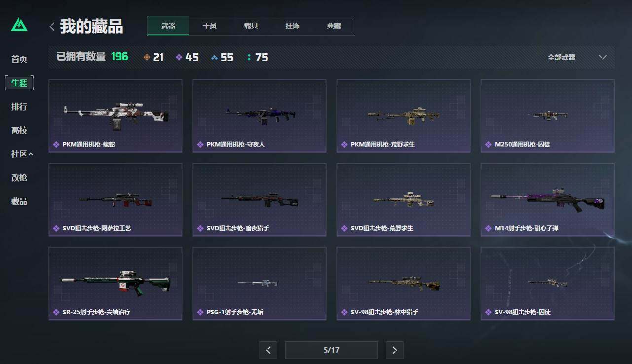Go to next page arrow
632x364 pixels.
(x=394, y=350)
